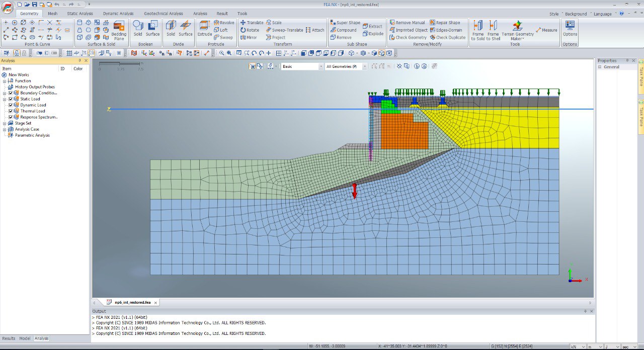The height and width of the screenshot is (350, 644).
Task: Open the Bedding Plane tool
Action: [x=119, y=30]
